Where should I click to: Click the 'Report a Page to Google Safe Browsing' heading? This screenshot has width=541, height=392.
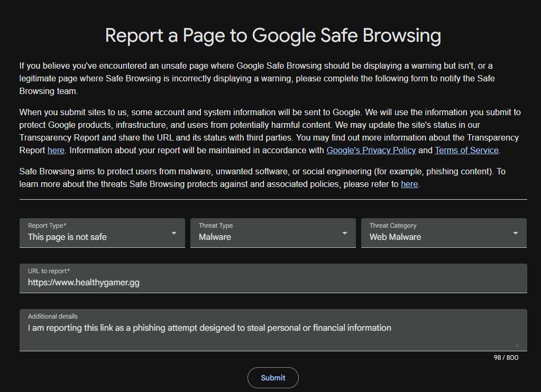click(273, 35)
